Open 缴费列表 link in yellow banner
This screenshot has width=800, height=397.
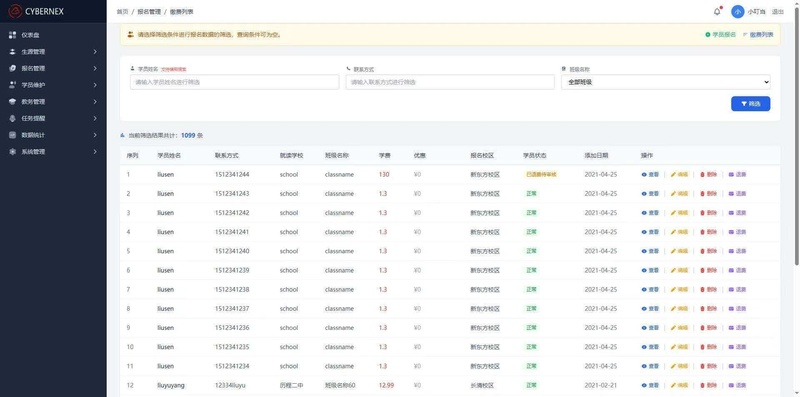click(758, 35)
